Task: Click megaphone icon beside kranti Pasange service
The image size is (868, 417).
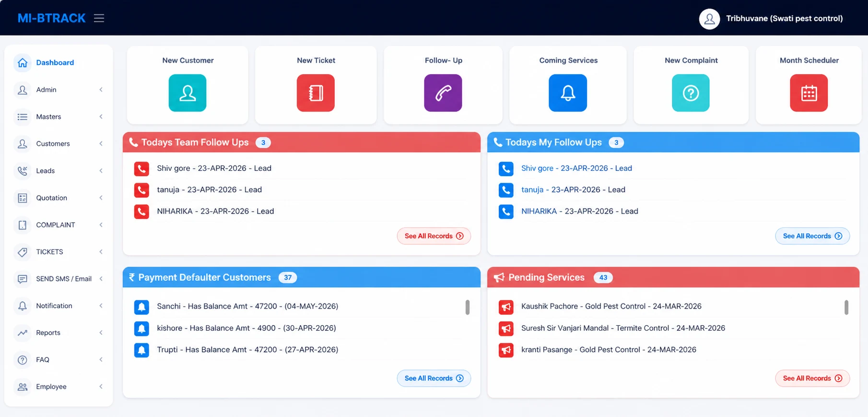Action: (x=506, y=350)
